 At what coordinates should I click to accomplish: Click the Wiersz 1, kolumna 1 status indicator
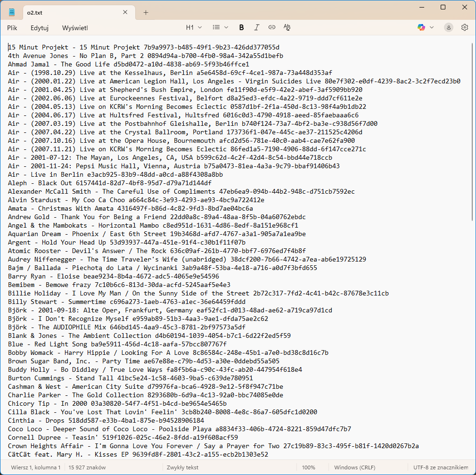[34, 467]
